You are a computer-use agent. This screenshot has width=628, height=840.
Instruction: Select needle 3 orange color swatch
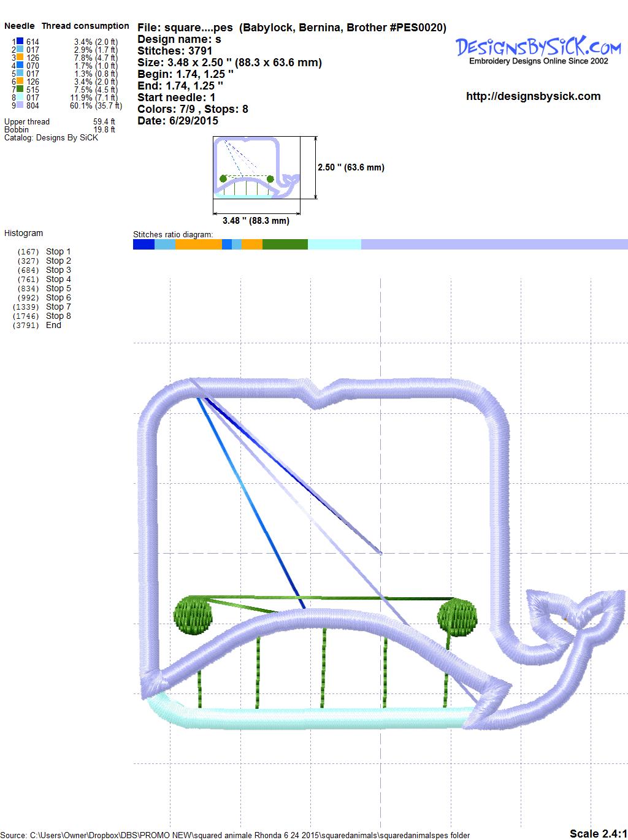(20, 58)
